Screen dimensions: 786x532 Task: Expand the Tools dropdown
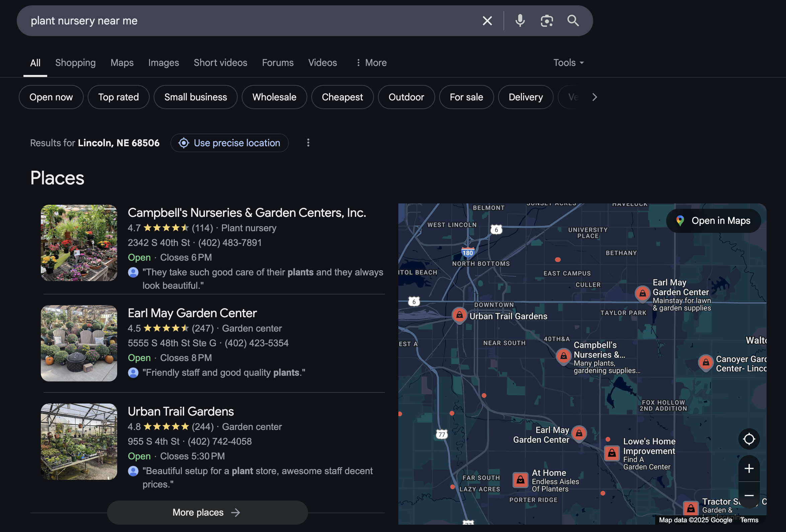point(568,63)
